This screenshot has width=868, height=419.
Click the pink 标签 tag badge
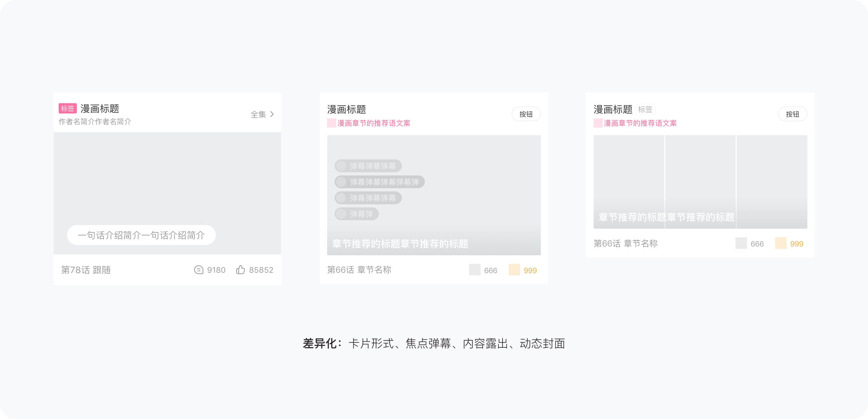coord(67,109)
